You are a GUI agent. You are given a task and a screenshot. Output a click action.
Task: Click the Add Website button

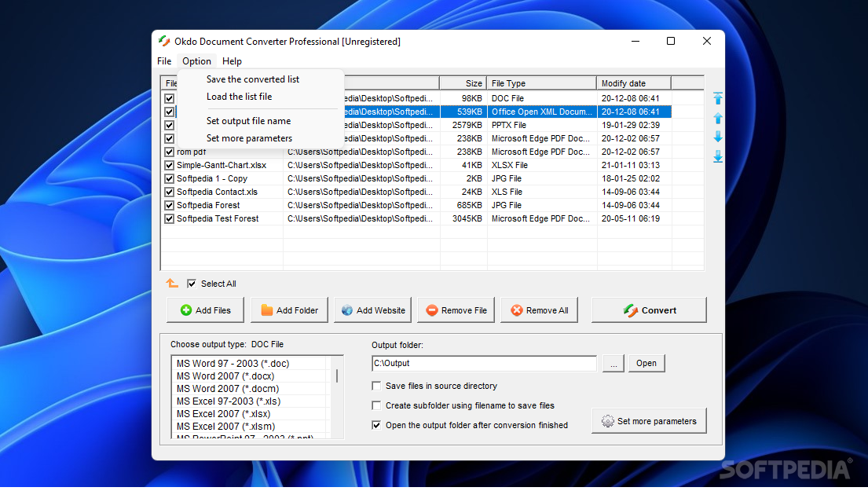point(372,310)
